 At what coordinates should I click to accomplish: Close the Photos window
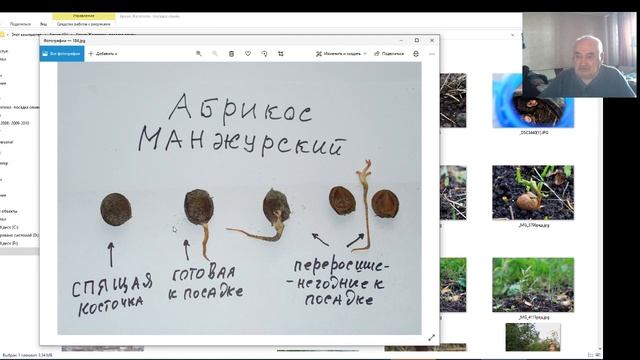432,40
